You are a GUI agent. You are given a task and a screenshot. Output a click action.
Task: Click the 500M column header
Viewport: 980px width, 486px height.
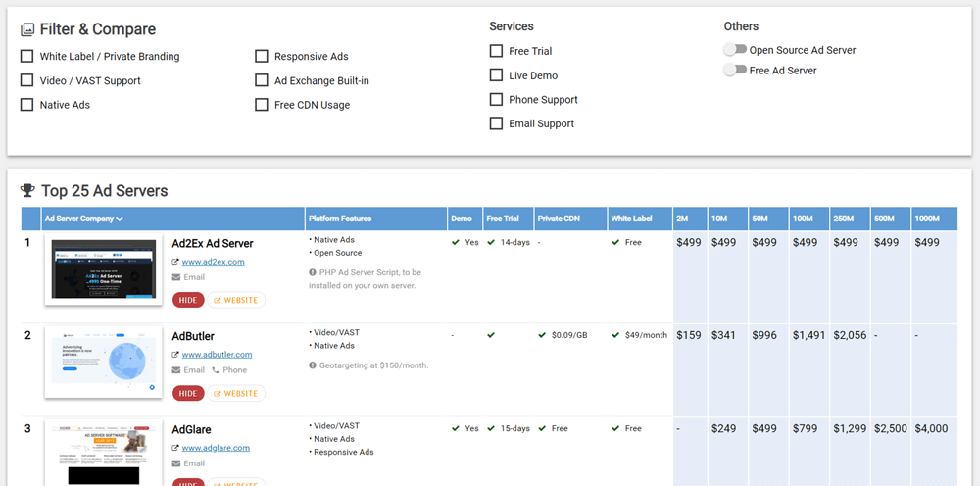891,219
